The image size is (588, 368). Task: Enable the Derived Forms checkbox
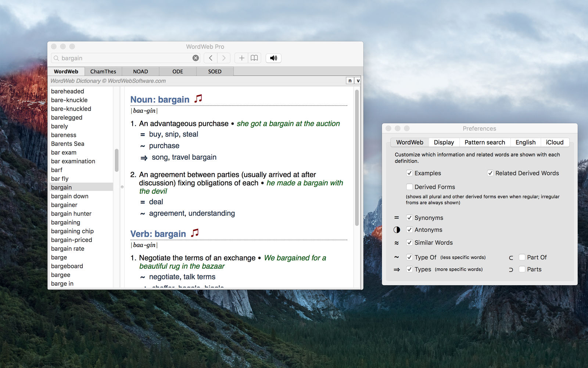click(x=409, y=187)
